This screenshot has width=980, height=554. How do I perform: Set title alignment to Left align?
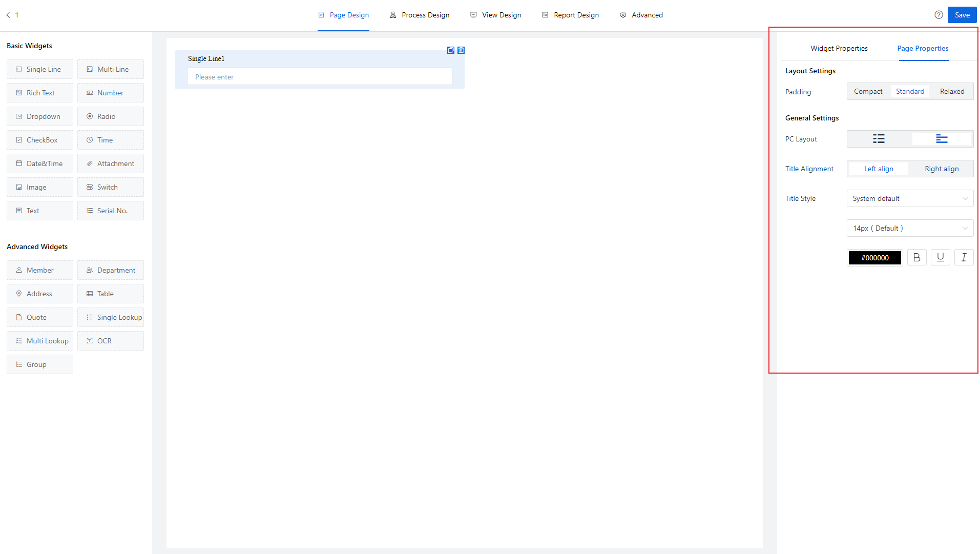pos(879,169)
